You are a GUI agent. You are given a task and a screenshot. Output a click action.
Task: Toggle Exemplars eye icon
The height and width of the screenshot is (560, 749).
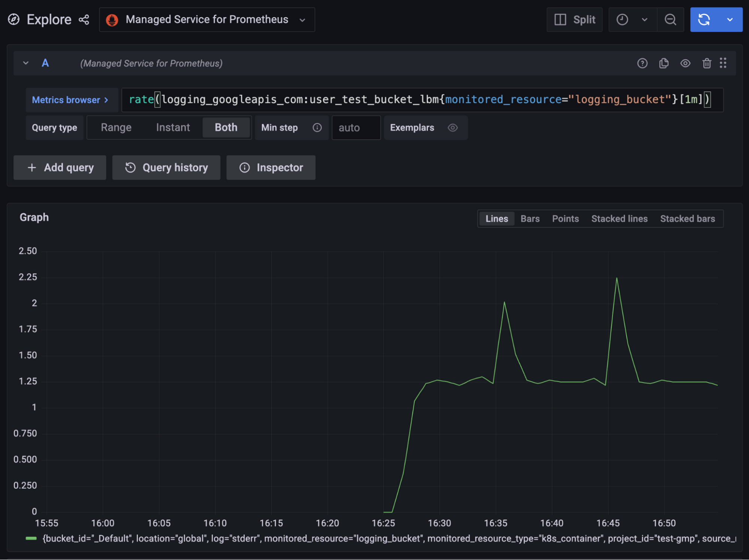pyautogui.click(x=453, y=128)
